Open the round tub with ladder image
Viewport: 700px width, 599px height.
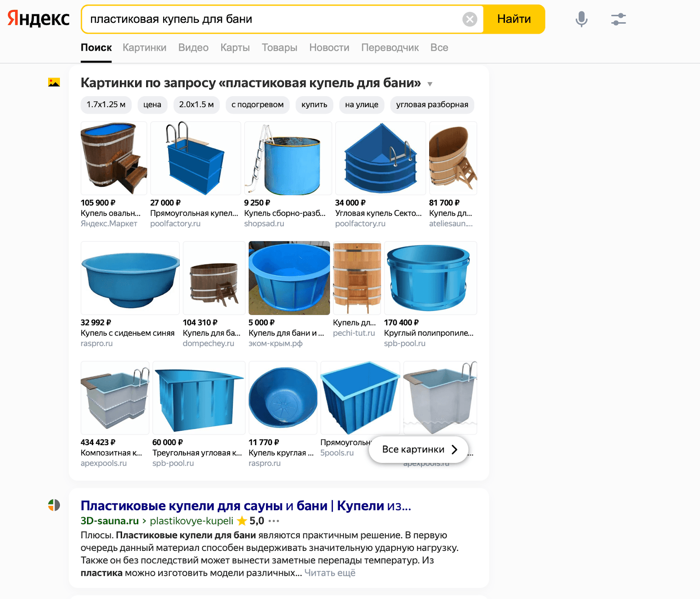click(x=288, y=158)
